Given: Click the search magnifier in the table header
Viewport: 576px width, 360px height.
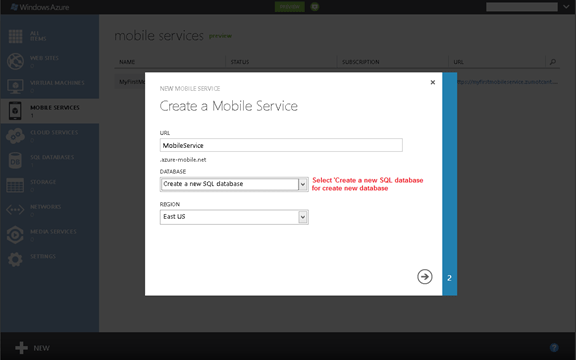Looking at the screenshot, I should click(x=552, y=62).
